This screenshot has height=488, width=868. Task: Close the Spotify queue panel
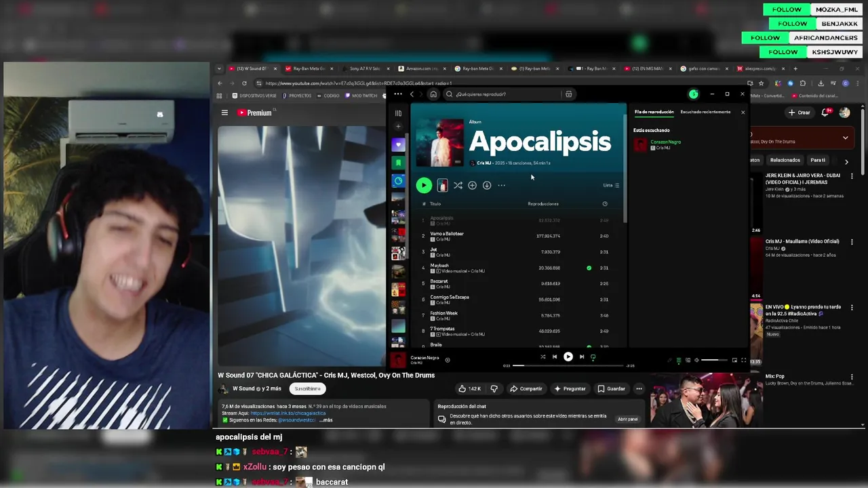[x=743, y=112]
